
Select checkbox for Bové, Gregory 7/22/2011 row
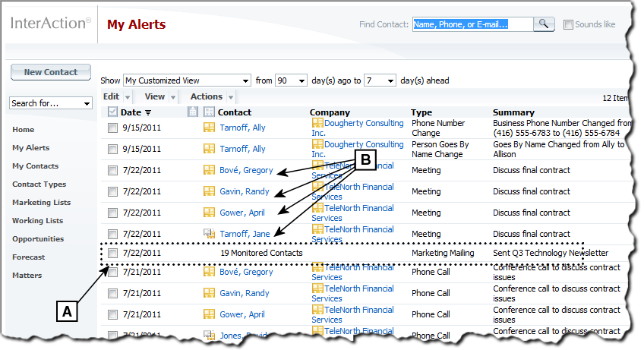click(x=112, y=170)
